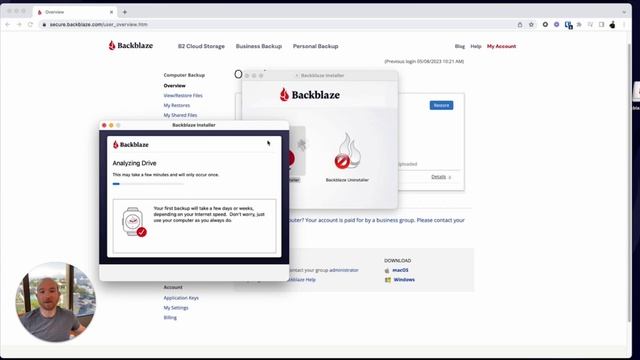Screen dimensions: 640x360
Task: Select Overview in the sidebar
Action: coord(174,86)
